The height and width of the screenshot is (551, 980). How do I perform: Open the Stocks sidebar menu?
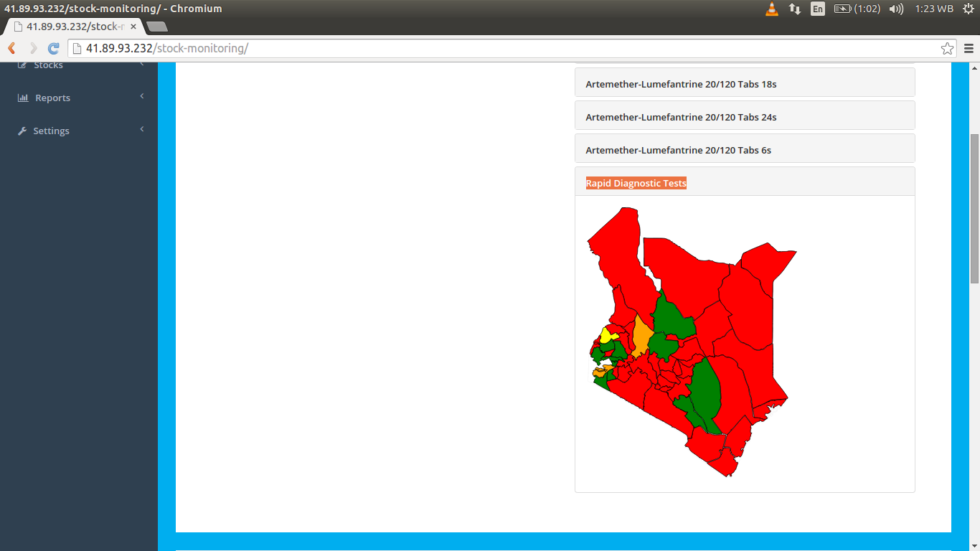click(x=79, y=65)
